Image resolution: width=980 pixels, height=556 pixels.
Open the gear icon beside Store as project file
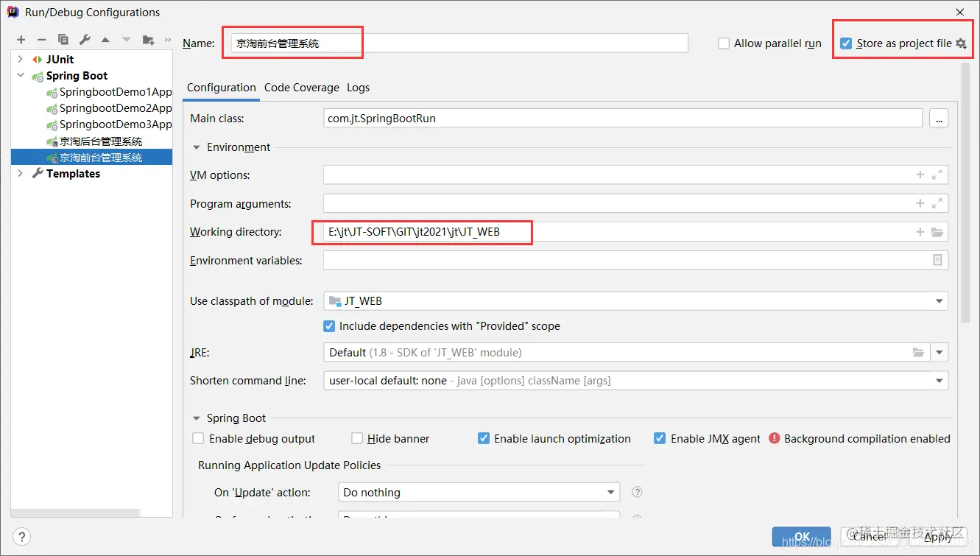tap(961, 43)
